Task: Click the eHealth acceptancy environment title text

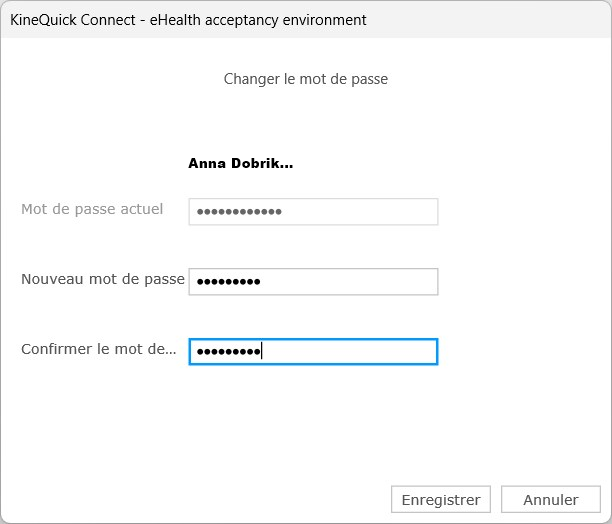Action: click(258, 20)
